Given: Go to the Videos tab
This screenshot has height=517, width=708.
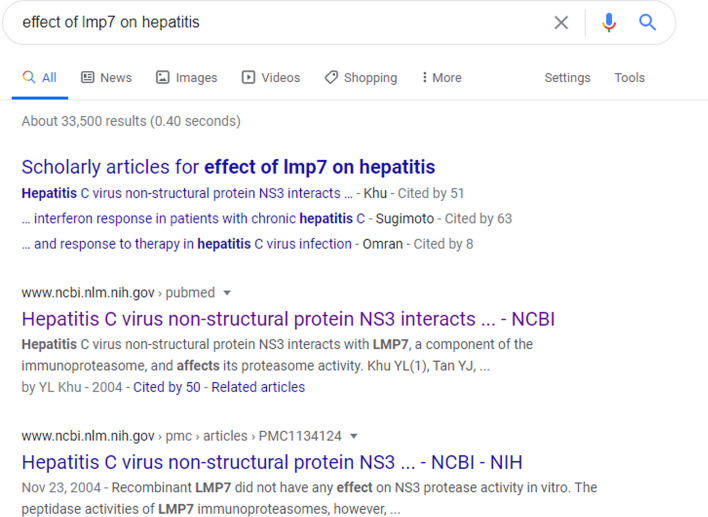Looking at the screenshot, I should [270, 78].
